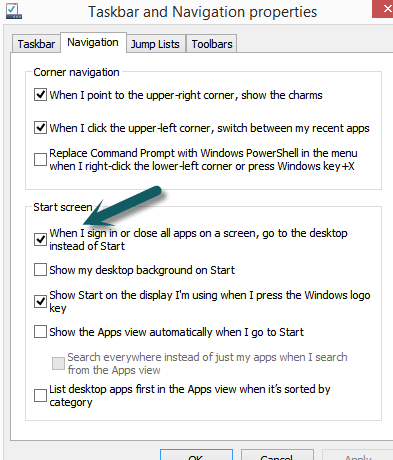Go to the Toolbars tab
393x460 pixels.
pos(212,44)
